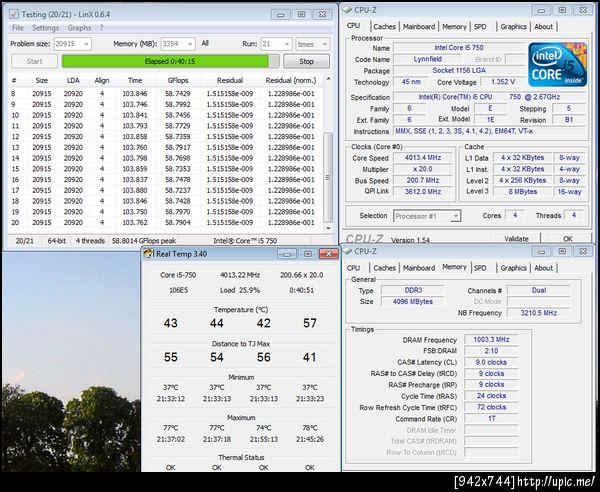Click the Residual (norm.) column header
600x492 pixels.
[291, 80]
